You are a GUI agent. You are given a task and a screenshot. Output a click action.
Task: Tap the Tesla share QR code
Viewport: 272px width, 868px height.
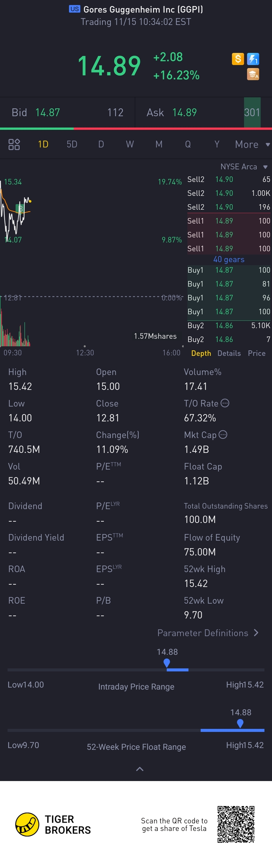point(236,824)
